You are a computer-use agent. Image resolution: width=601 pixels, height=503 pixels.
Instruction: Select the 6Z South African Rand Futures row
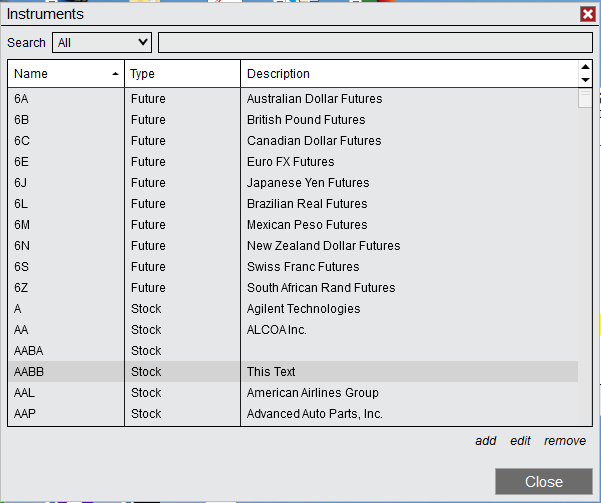coord(292,288)
